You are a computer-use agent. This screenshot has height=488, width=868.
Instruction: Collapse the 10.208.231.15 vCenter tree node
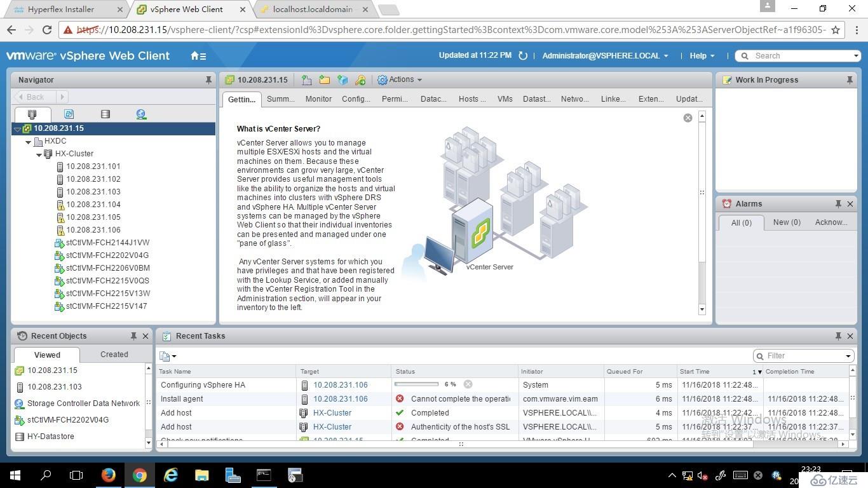point(17,129)
